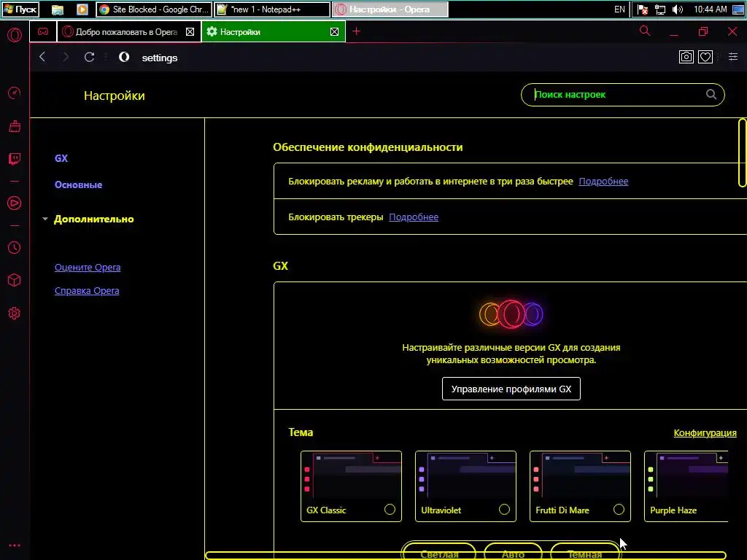The width and height of the screenshot is (747, 560).
Task: Open Extensions cube icon in sidebar
Action: [15, 280]
